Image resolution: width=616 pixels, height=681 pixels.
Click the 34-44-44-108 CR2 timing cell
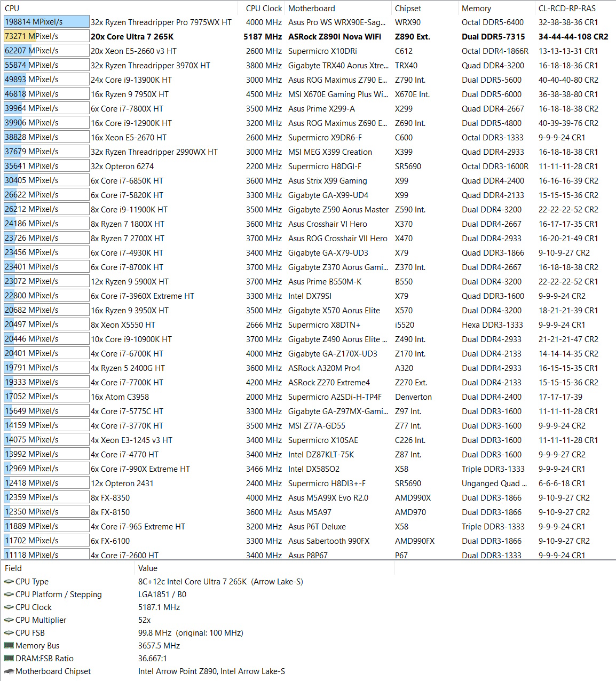coord(573,37)
